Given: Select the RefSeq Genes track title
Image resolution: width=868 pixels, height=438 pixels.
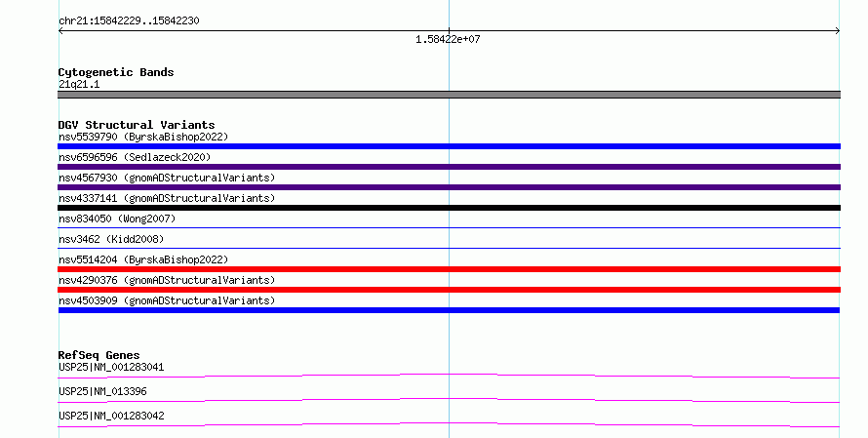Looking at the screenshot, I should tap(99, 355).
